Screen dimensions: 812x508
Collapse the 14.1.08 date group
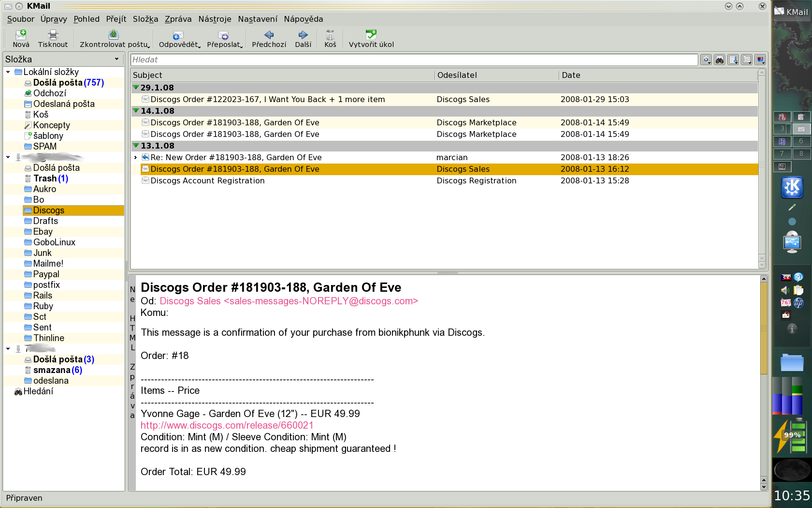point(136,111)
